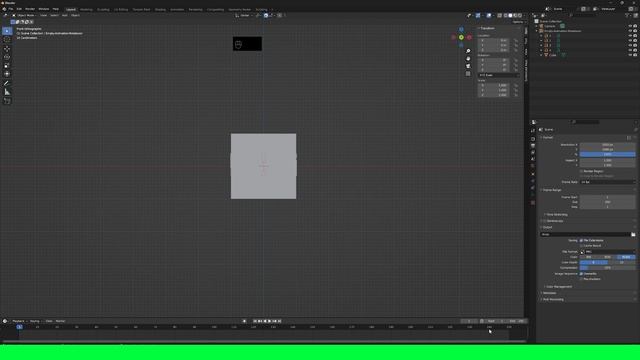Open the File menu
Viewport: 640px width, 360px height.
[11, 9]
